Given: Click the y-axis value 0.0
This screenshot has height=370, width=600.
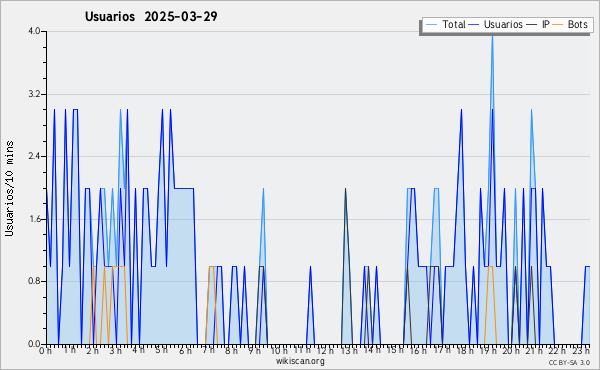Looking at the screenshot, I should click(34, 344).
